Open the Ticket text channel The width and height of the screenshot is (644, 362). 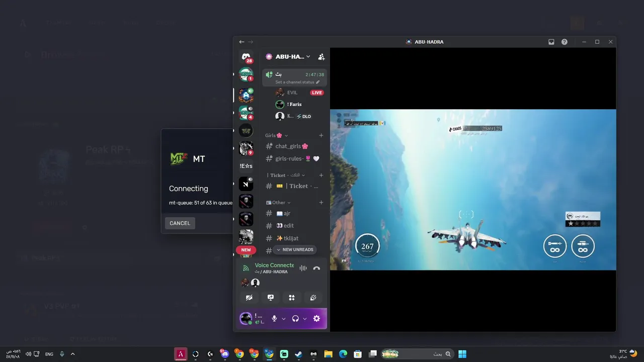pos(294,186)
